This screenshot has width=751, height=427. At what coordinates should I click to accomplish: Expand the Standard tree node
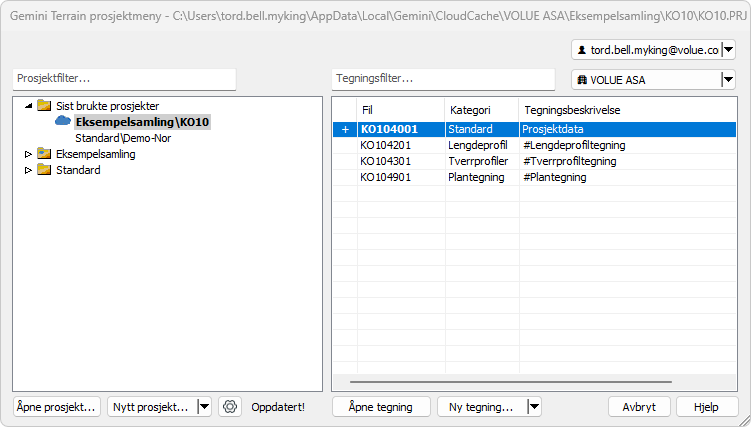point(28,170)
